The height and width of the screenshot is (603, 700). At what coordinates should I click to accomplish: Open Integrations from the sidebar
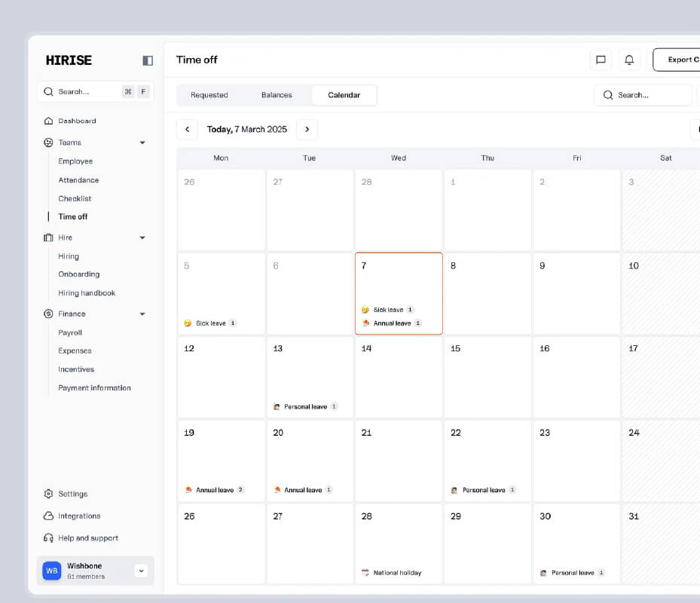pos(79,516)
